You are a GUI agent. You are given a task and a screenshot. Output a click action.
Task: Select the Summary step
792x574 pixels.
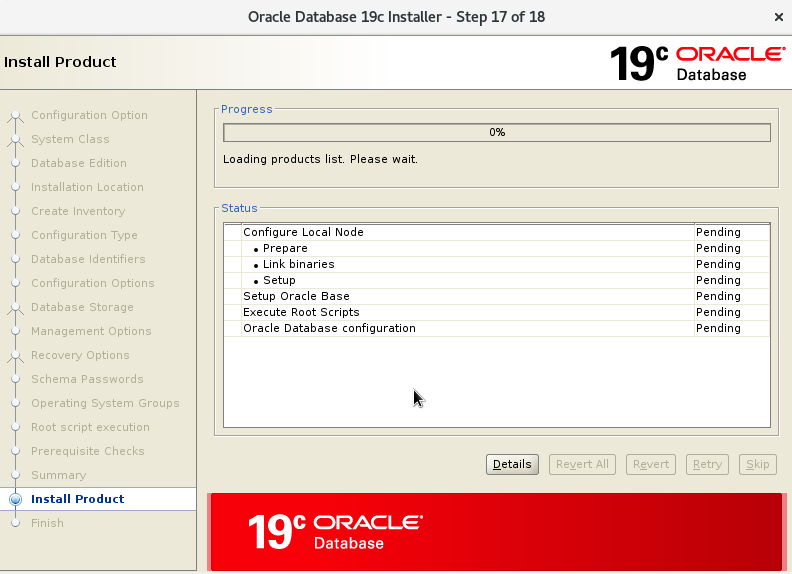tap(59, 475)
